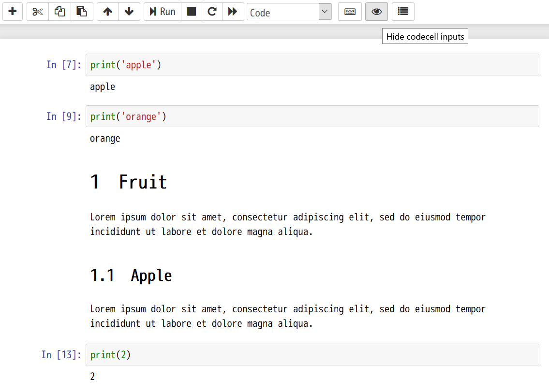Toggle the table of contents panel
Viewport: 549px width, 392px height.
point(403,12)
